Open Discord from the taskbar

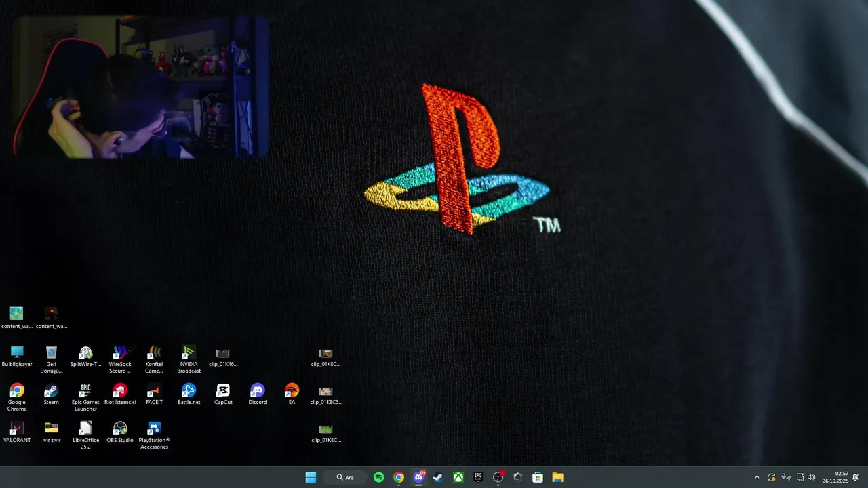tap(418, 477)
